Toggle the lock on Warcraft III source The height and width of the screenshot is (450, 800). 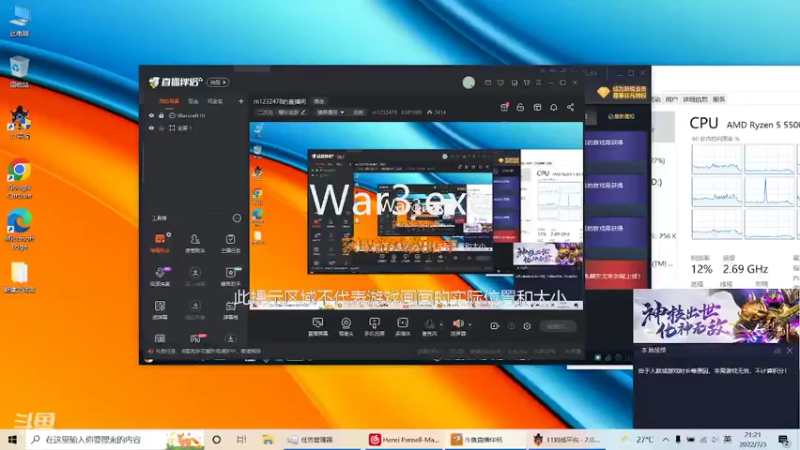point(161,116)
